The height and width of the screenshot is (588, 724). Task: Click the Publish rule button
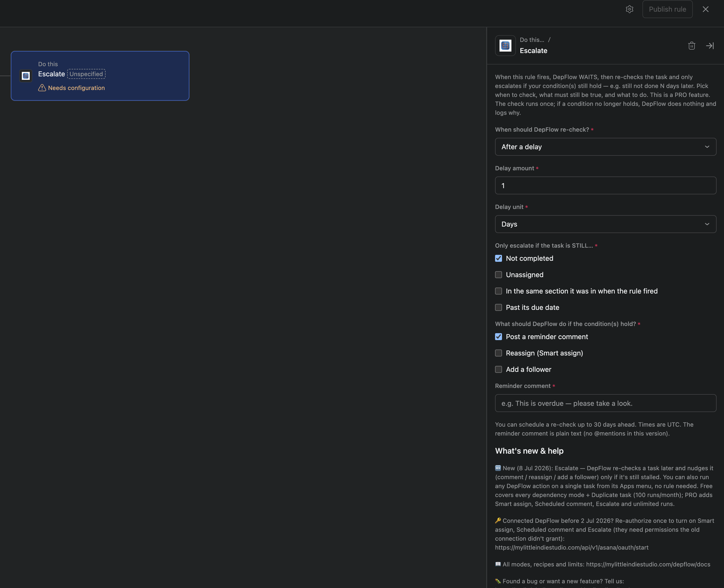(x=667, y=9)
